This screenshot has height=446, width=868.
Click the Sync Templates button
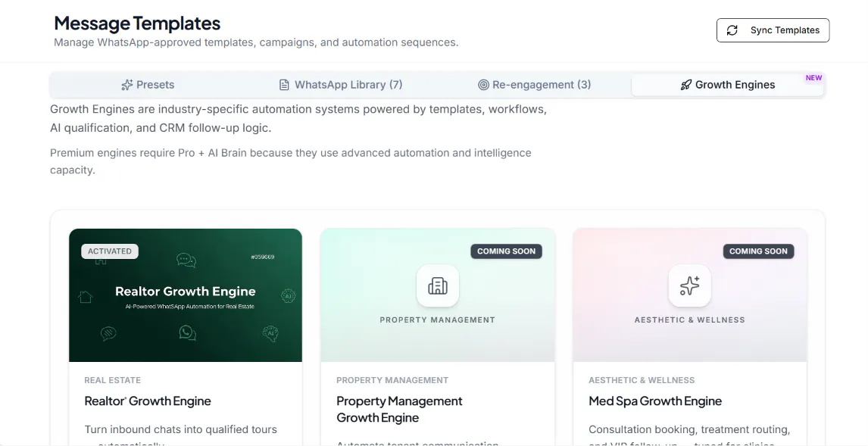(773, 30)
